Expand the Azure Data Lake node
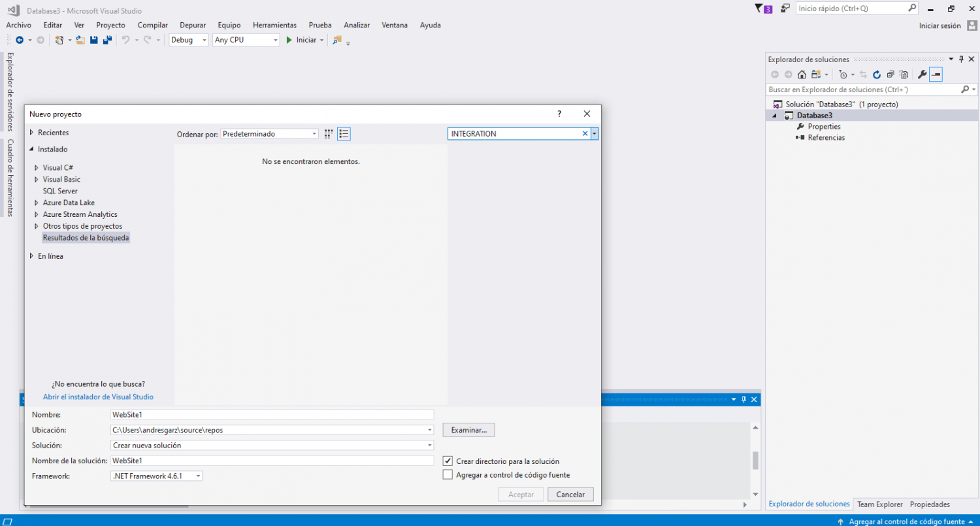 point(37,203)
